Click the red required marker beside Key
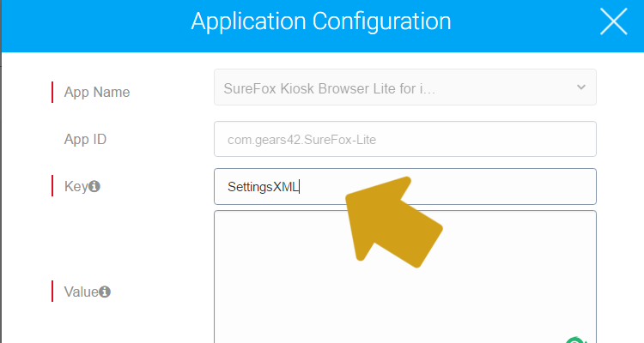The height and width of the screenshot is (343, 644). pos(52,185)
